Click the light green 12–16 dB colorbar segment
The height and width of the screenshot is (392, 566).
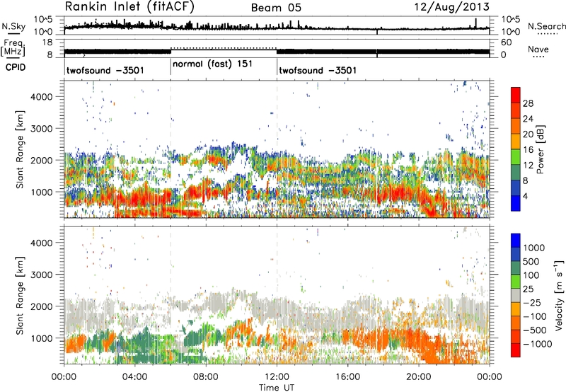click(x=516, y=157)
